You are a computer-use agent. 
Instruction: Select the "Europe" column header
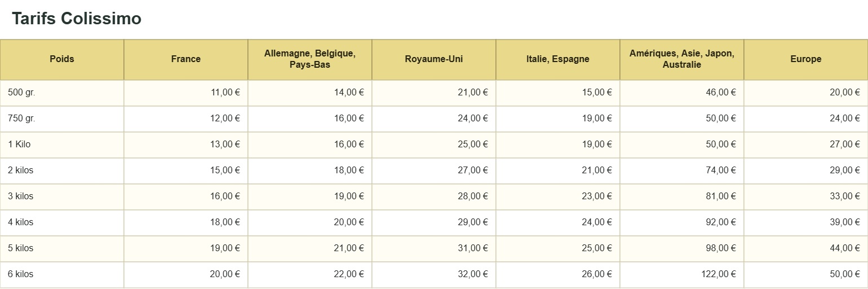[806, 59]
